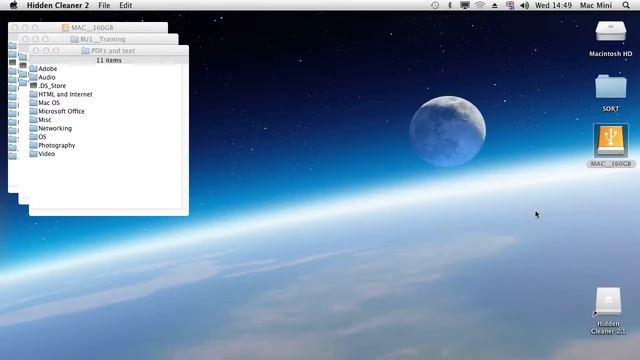Open the Apple menu
Image resolution: width=640 pixels, height=360 pixels.
13,5
